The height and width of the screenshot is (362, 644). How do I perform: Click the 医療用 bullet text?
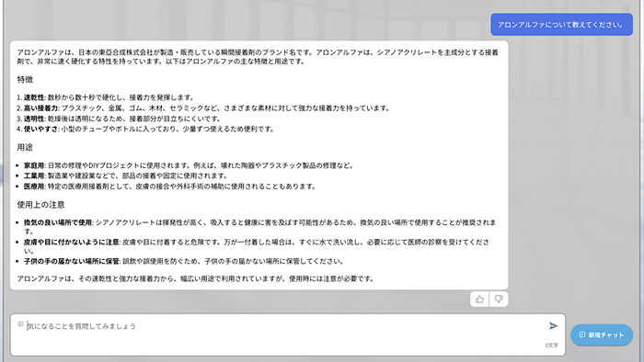pos(169,187)
